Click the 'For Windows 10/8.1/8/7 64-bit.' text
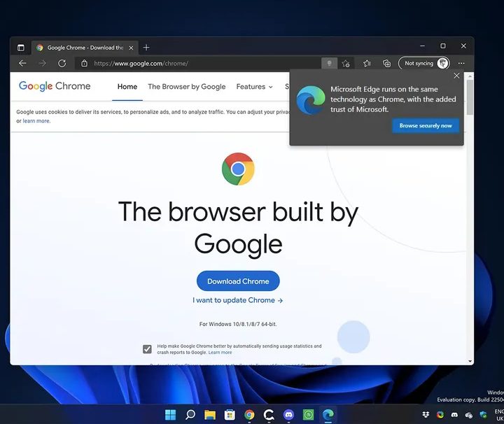 click(x=238, y=324)
